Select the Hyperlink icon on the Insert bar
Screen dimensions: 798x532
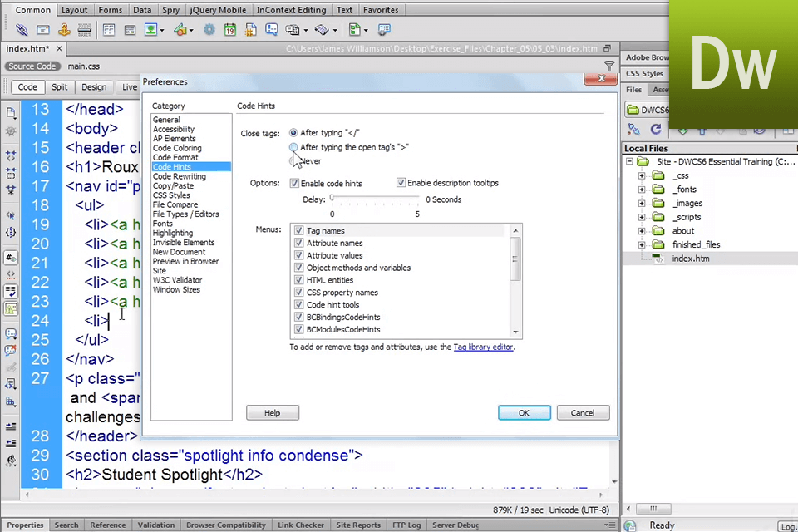[x=21, y=29]
